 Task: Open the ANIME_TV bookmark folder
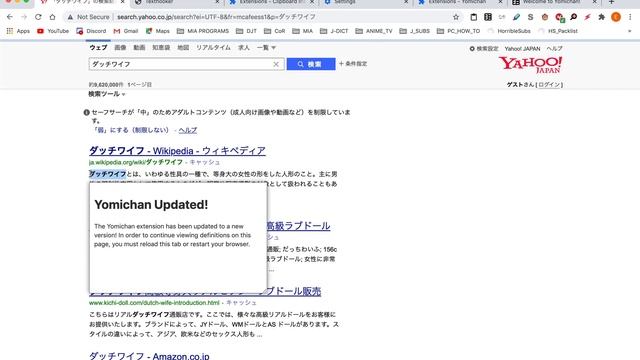click(373, 31)
